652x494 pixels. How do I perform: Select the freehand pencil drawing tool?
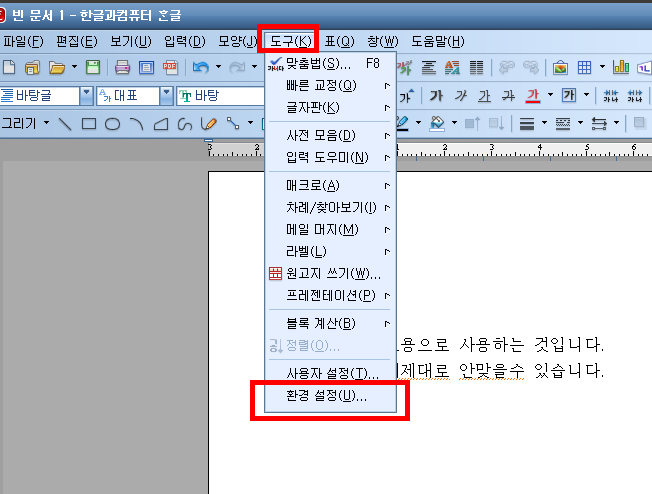[x=209, y=124]
